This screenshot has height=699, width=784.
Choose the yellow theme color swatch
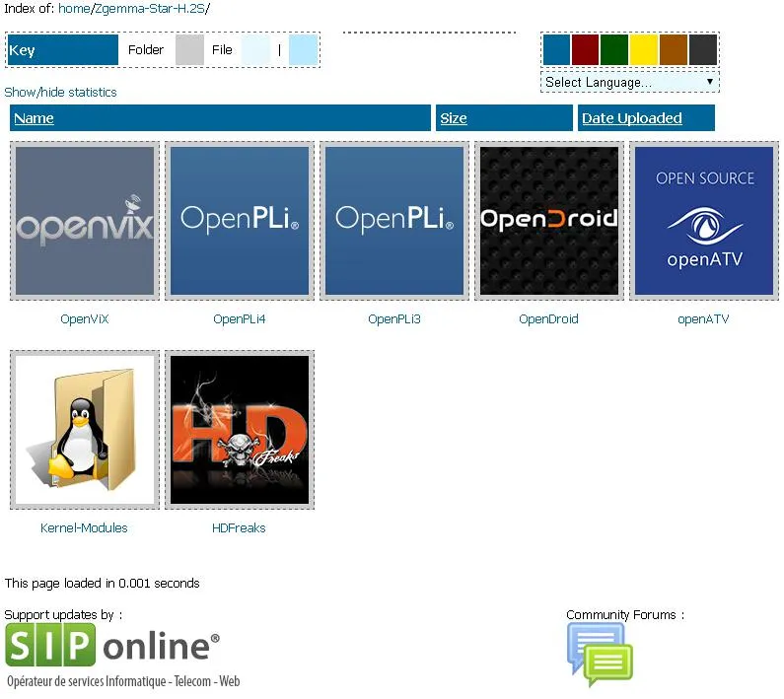tap(644, 49)
